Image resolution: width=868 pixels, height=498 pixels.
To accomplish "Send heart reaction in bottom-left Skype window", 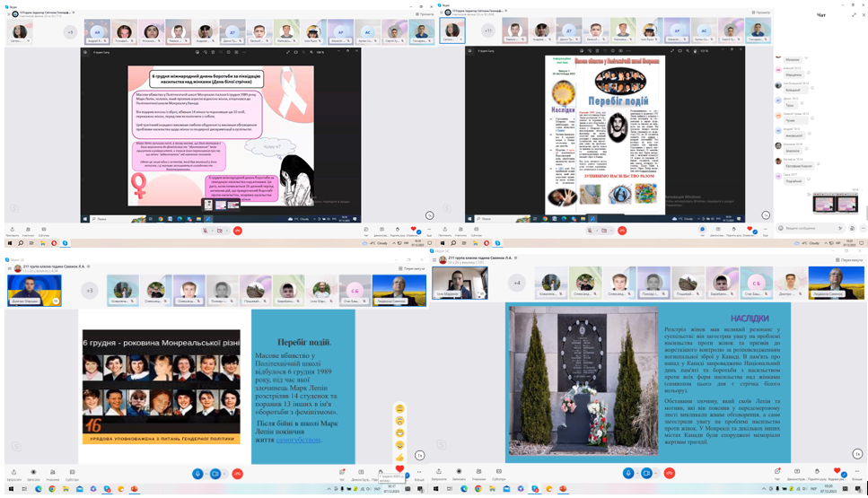I will pyautogui.click(x=399, y=468).
